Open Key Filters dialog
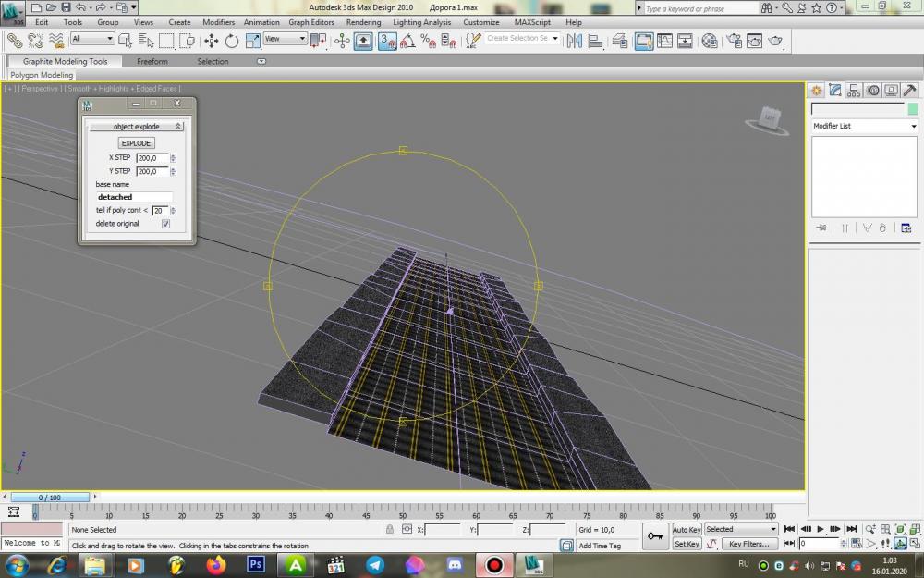This screenshot has width=924, height=578. tap(749, 544)
